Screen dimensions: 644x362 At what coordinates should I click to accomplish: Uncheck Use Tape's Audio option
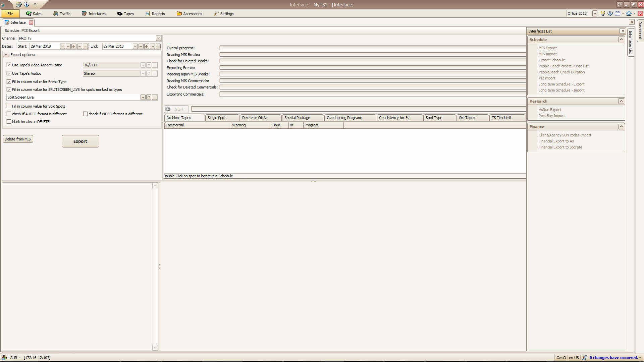coord(9,73)
